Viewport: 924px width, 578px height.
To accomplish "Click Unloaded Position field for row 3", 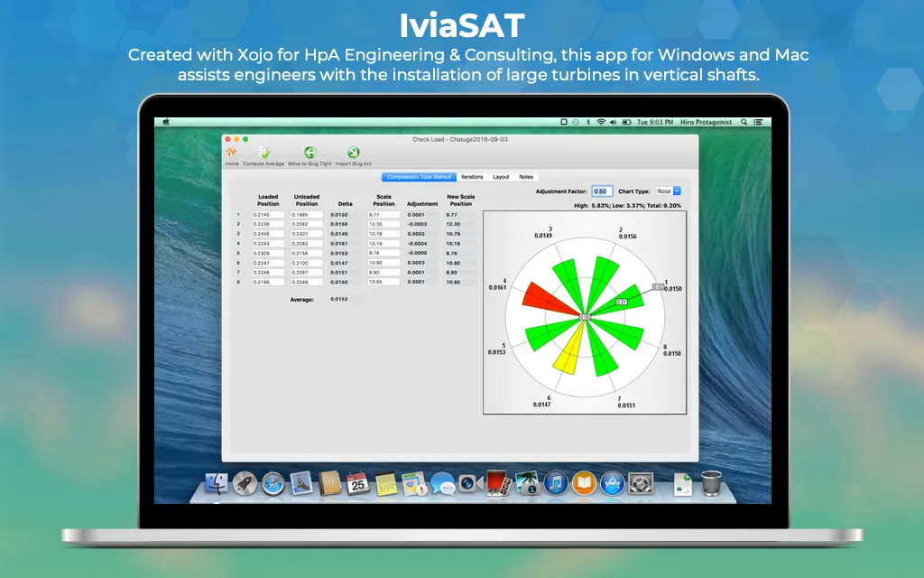I will point(307,234).
